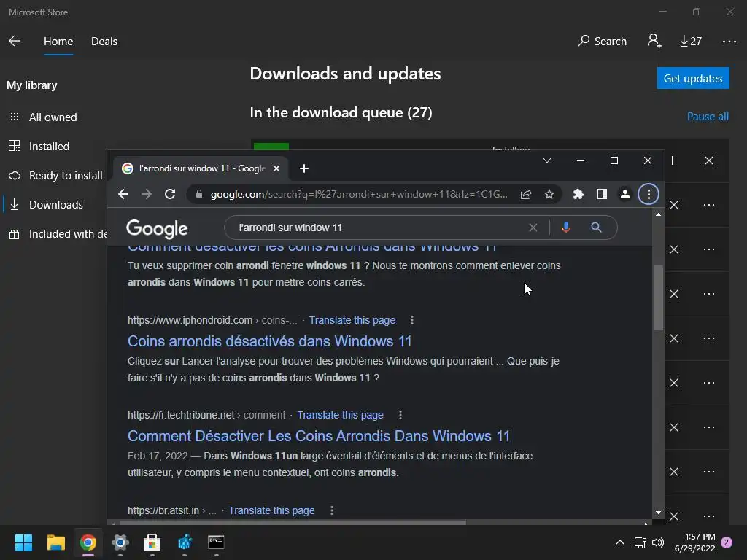Screen dimensions: 747x560
Task: Click the Pause all link
Action: (708, 117)
